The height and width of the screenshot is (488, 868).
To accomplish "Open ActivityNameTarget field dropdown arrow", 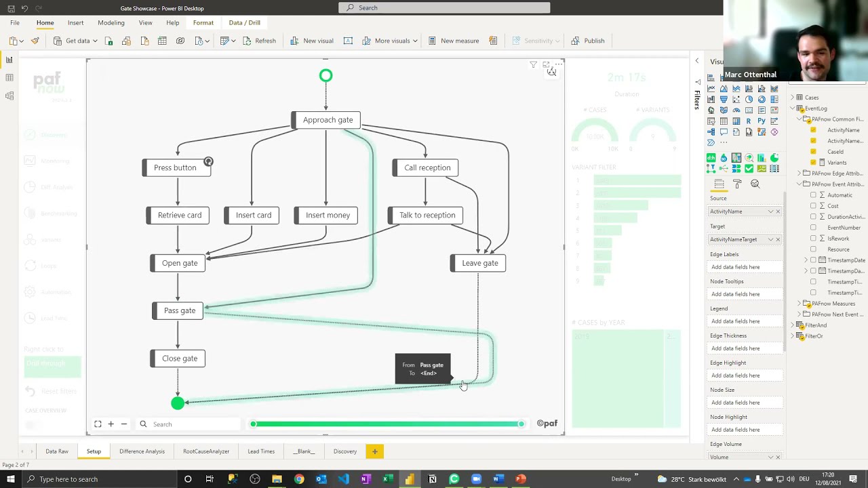I will tap(770, 239).
